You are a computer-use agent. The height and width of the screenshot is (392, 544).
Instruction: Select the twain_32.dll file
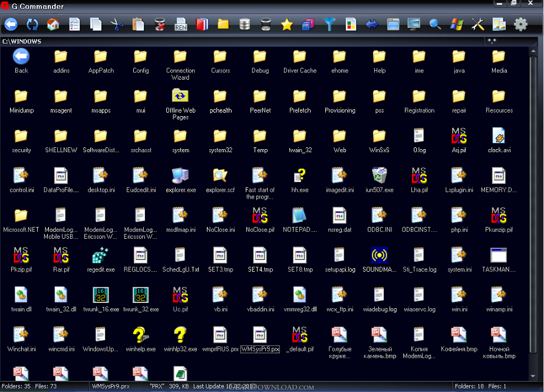(61, 301)
